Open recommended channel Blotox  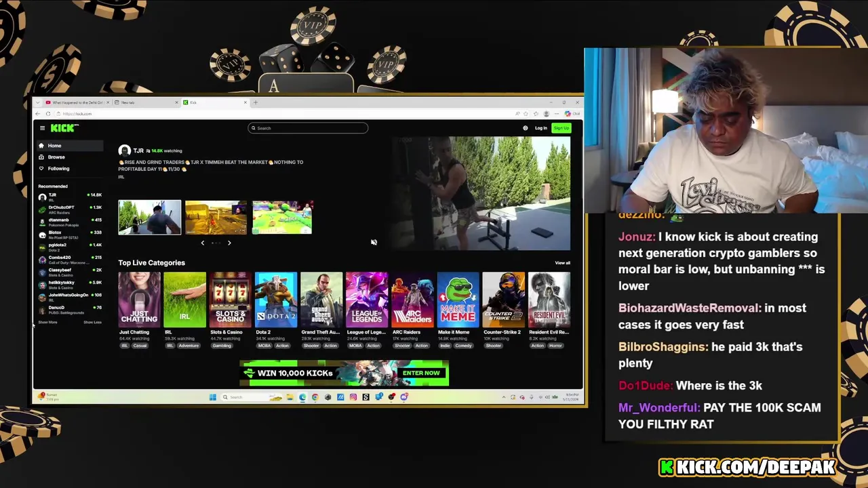tap(70, 234)
